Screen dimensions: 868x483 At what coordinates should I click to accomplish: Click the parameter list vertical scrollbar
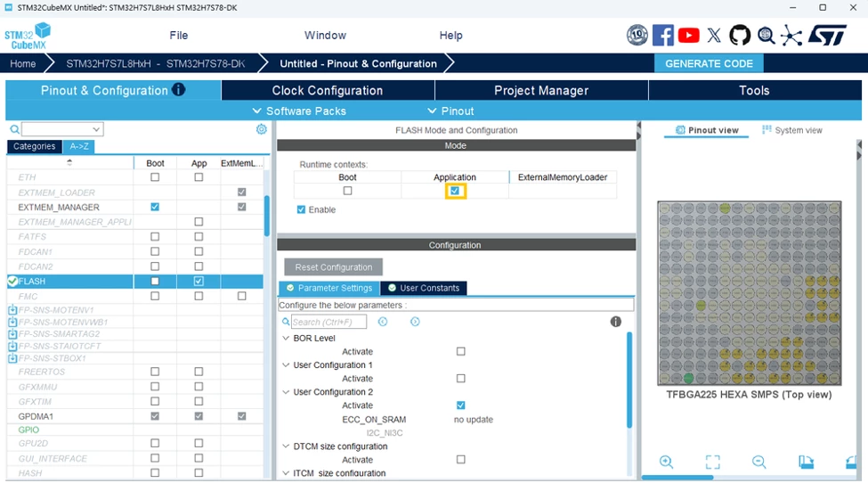(x=629, y=380)
